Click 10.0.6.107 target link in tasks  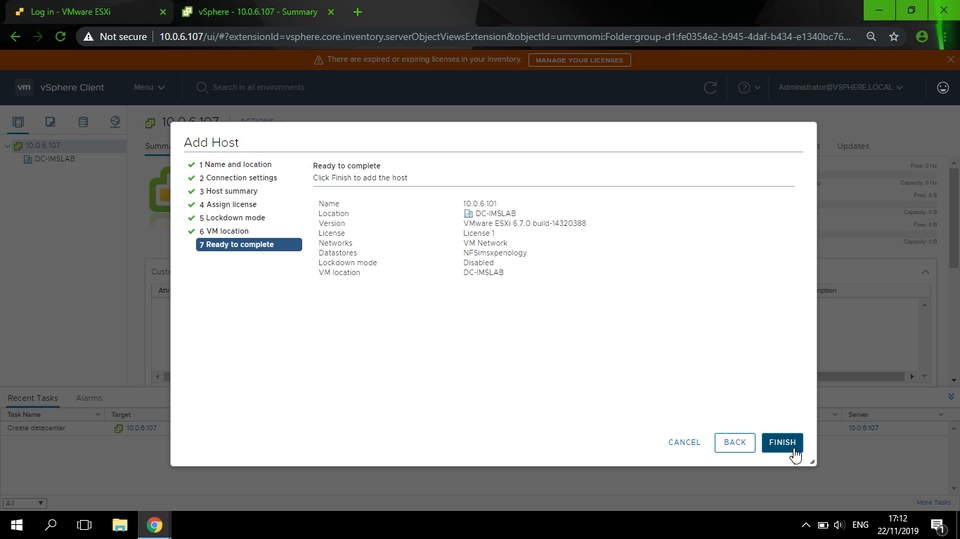pos(141,428)
